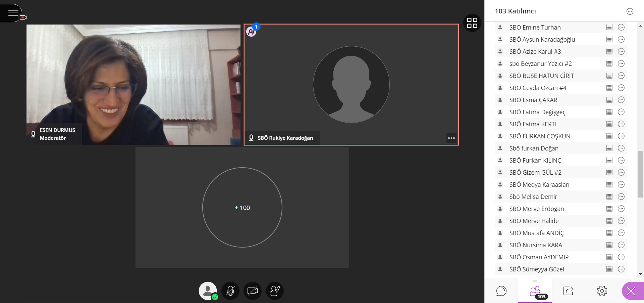The height and width of the screenshot is (303, 644).
Task: Open controls for SBÖ Osman AYDEMİR
Action: 621,257
